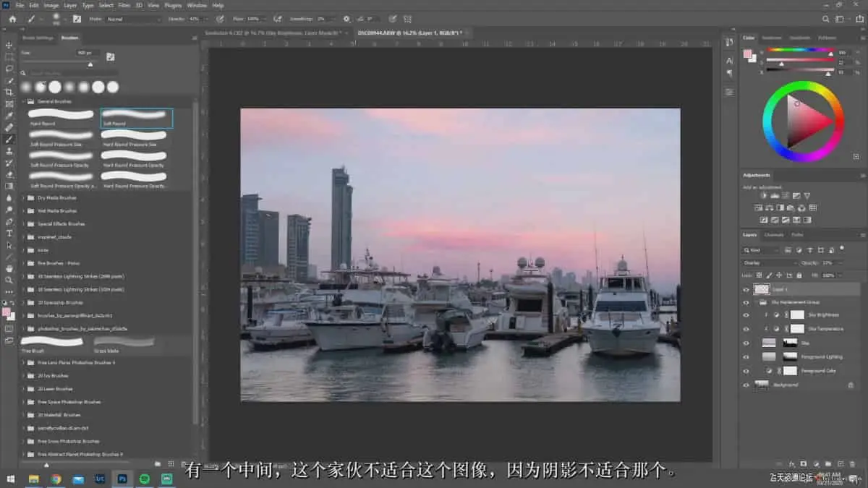This screenshot has height=488, width=868.
Task: Click the Home icon in options bar
Action: tap(12, 19)
